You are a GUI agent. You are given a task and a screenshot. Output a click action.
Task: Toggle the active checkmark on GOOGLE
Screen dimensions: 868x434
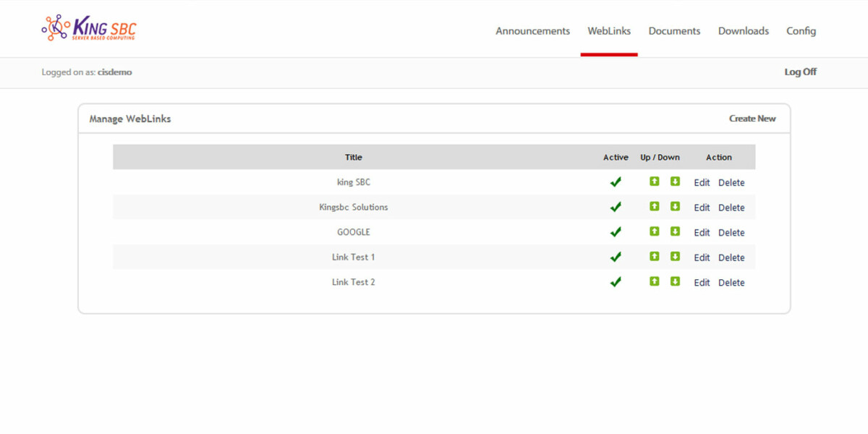pyautogui.click(x=616, y=231)
